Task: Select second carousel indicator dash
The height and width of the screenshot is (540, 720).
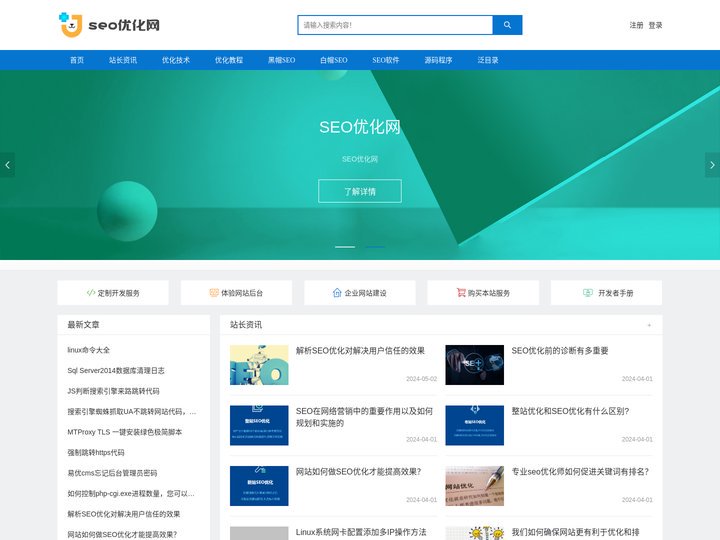Action: tap(375, 247)
